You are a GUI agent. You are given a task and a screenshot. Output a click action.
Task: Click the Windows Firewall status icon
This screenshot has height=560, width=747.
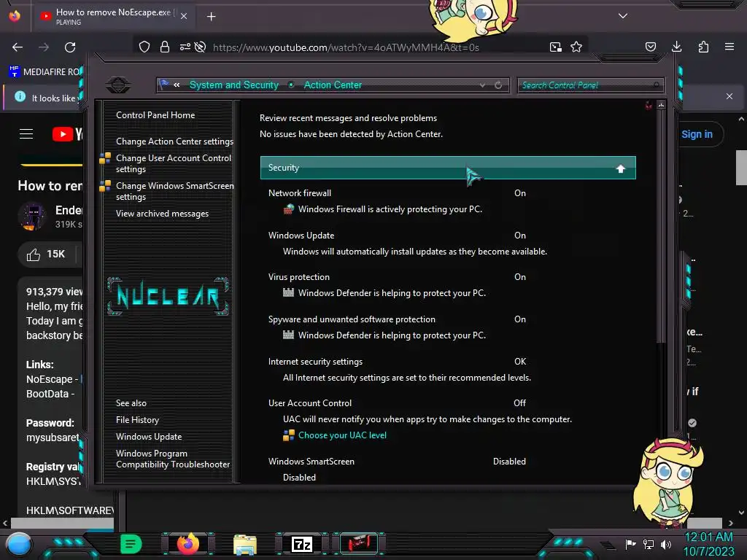coord(289,209)
